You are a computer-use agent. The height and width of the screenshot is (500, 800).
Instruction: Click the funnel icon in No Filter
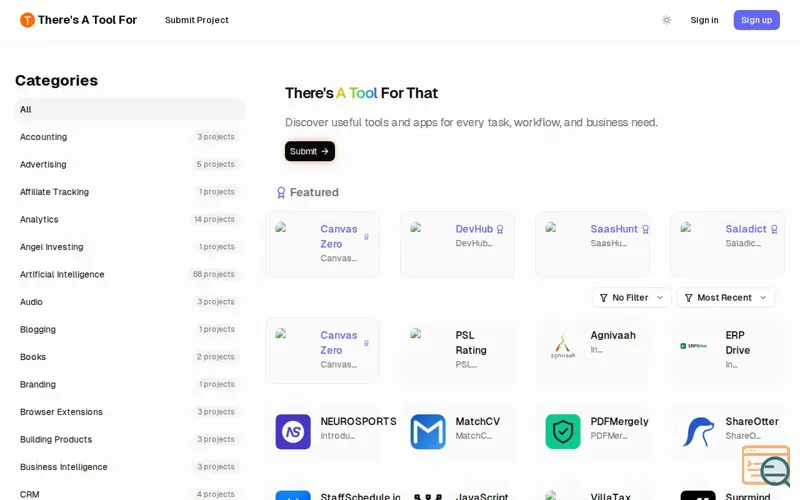(x=604, y=298)
